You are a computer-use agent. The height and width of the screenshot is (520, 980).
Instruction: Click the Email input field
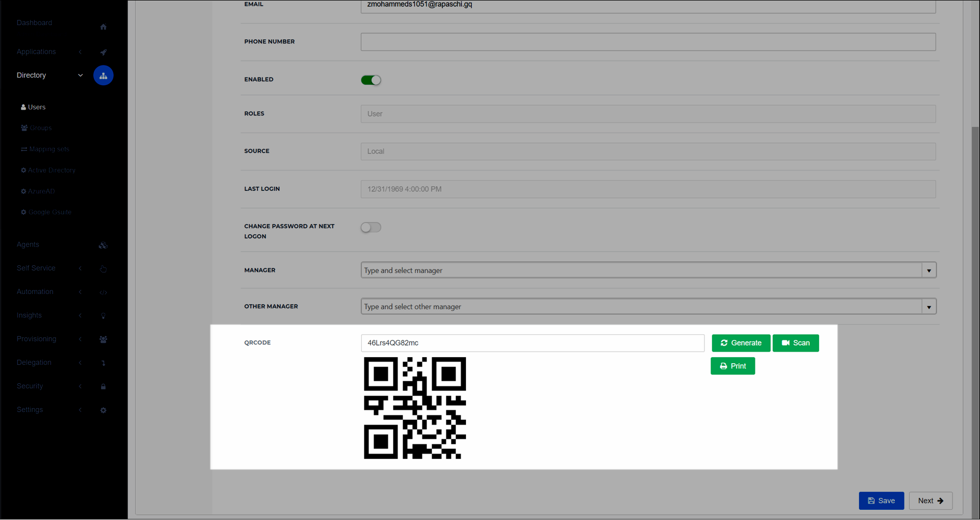click(648, 5)
